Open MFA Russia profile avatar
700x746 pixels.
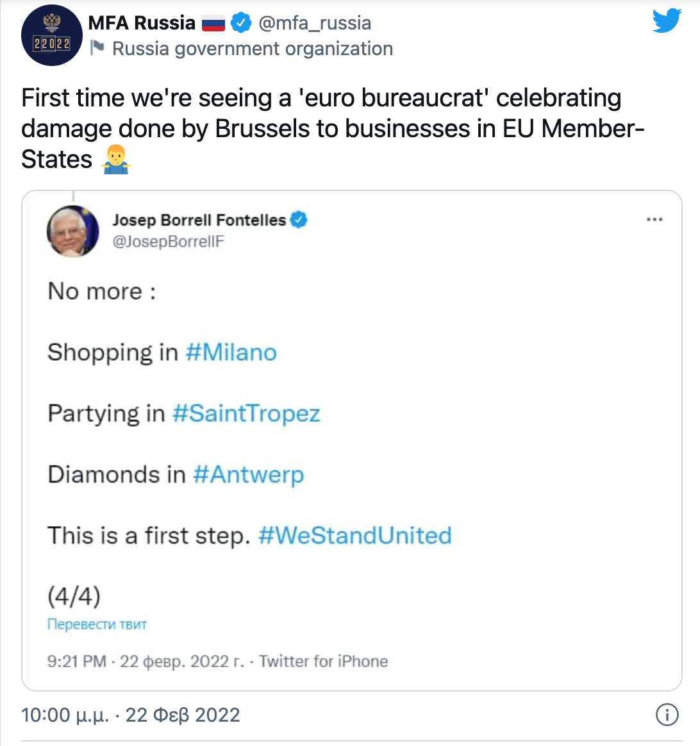(x=51, y=35)
